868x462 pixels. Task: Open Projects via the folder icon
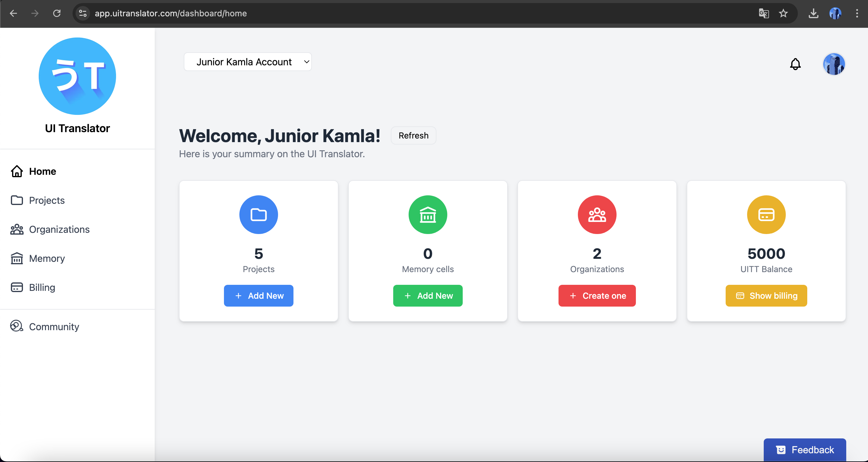(x=17, y=200)
